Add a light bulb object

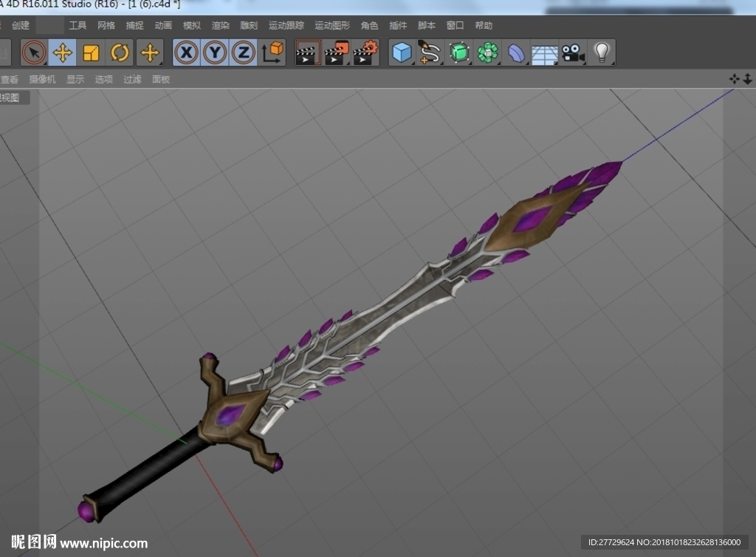coord(602,52)
